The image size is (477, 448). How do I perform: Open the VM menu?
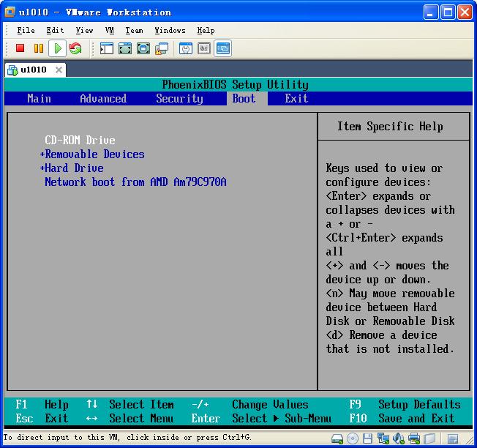(109, 31)
